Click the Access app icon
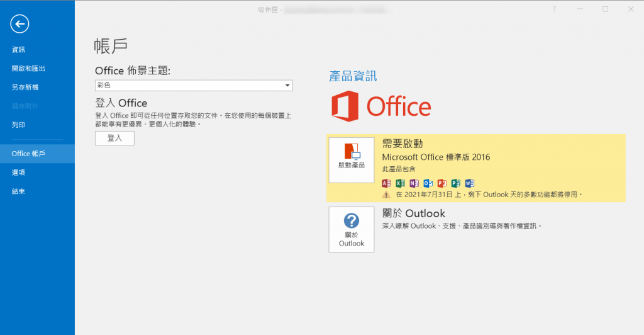 [x=387, y=183]
